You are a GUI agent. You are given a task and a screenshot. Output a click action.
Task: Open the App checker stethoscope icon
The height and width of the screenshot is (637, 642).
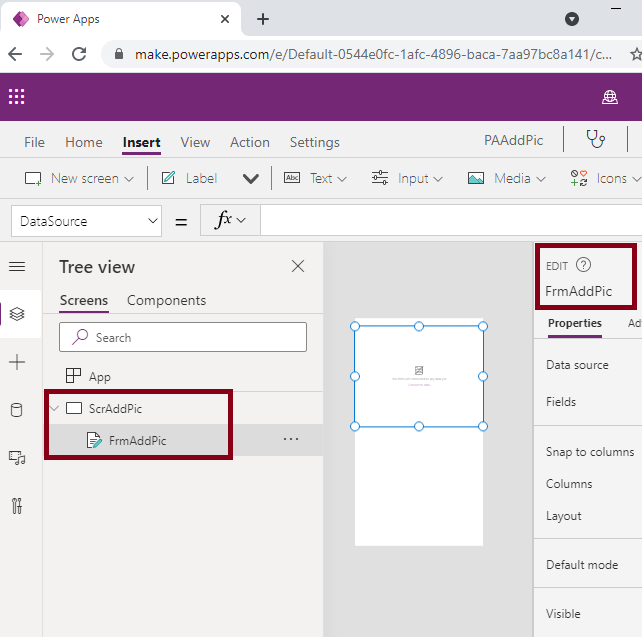coord(595,139)
